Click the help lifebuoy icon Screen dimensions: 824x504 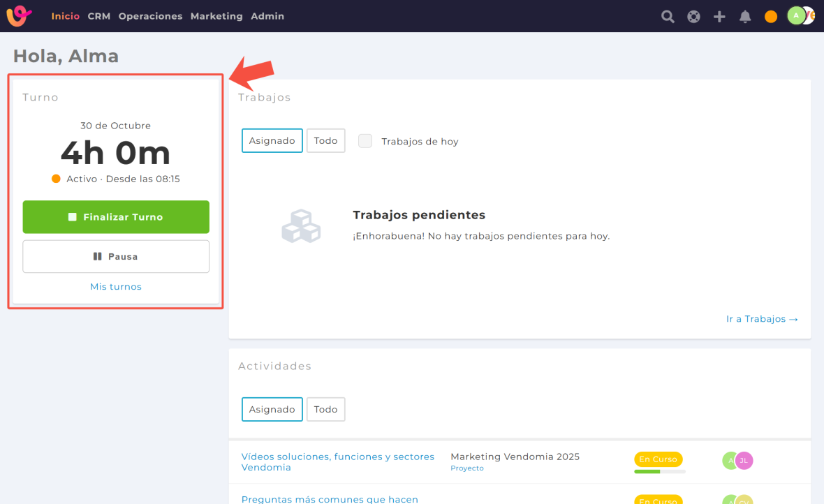click(x=693, y=17)
